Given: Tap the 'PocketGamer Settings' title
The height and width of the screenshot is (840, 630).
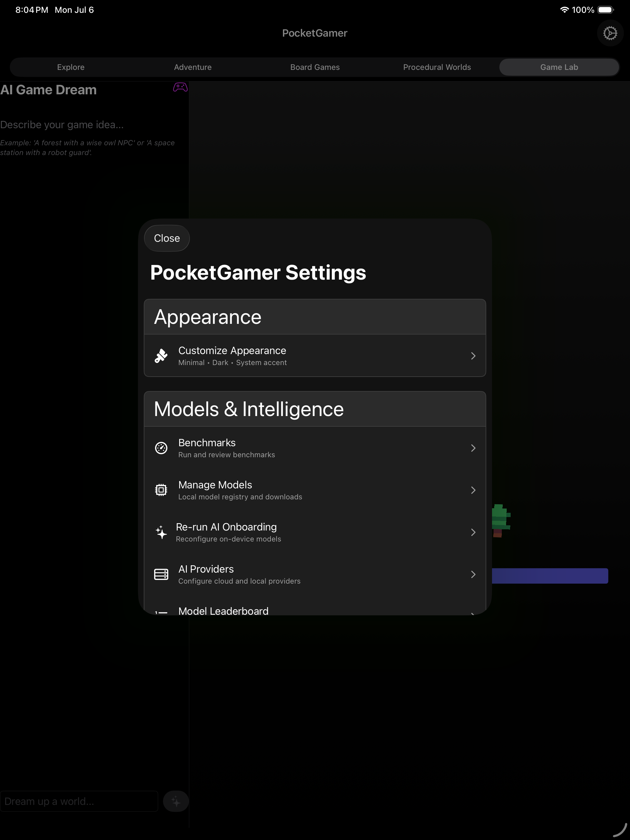Looking at the screenshot, I should point(258,273).
